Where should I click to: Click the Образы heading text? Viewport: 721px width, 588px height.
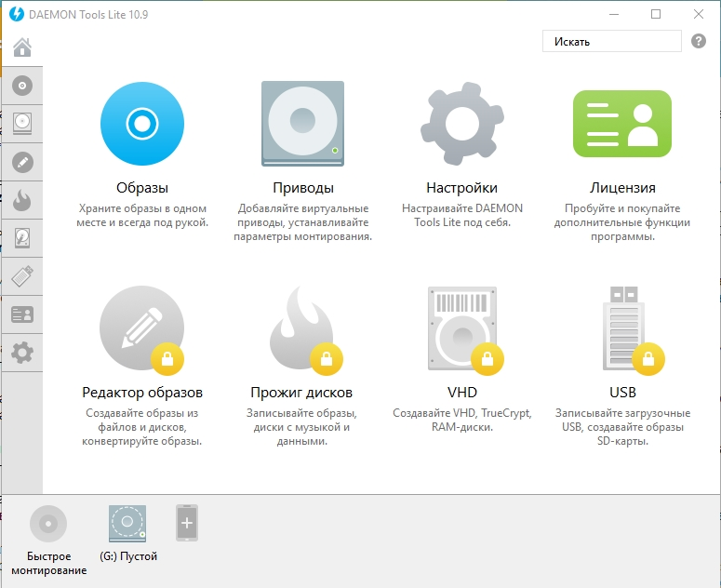(142, 188)
